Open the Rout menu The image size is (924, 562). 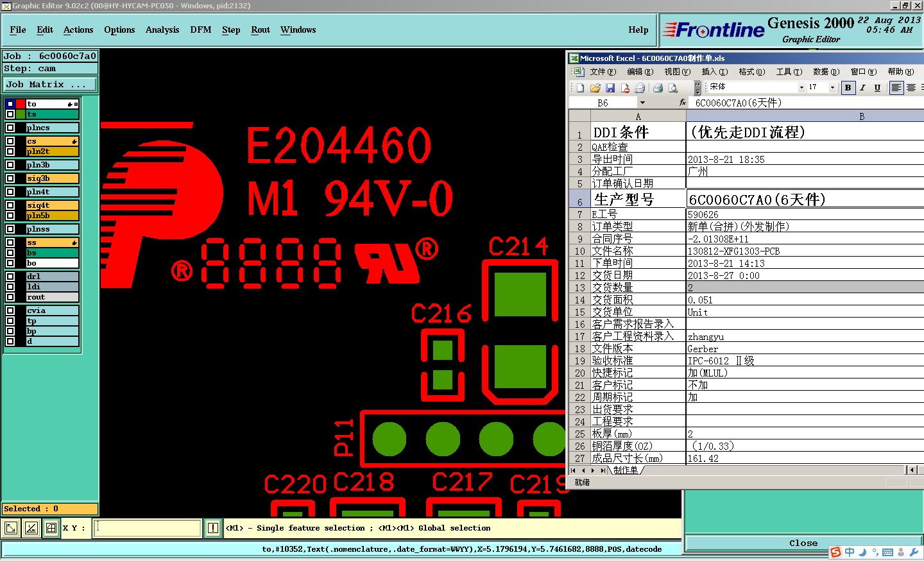click(261, 30)
